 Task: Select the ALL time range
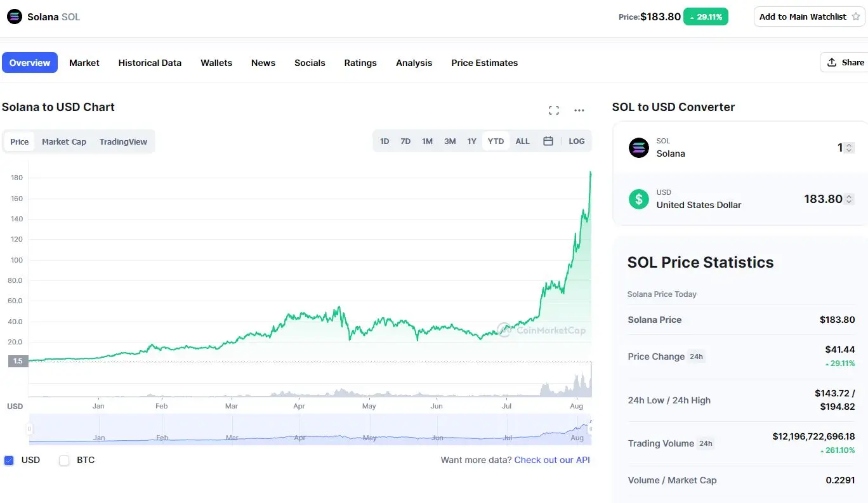pyautogui.click(x=522, y=141)
